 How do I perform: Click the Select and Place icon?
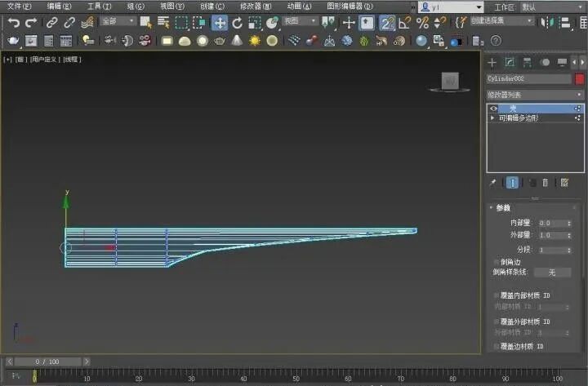click(x=272, y=23)
